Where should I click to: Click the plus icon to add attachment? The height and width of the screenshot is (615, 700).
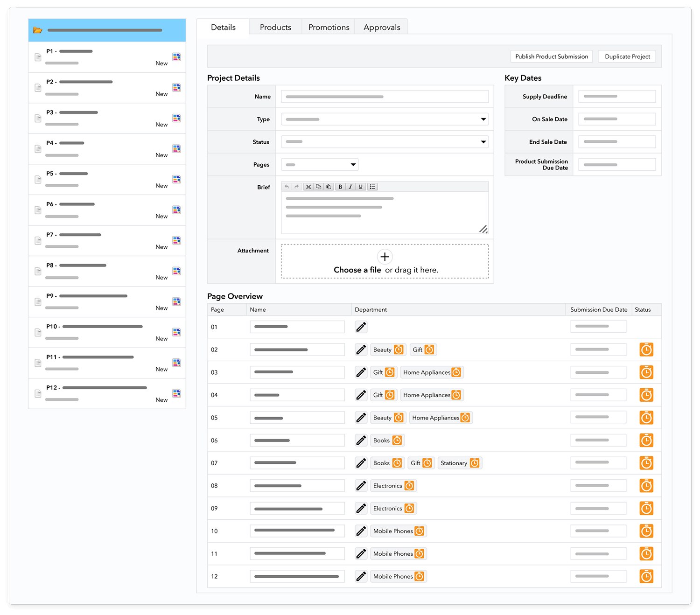click(x=385, y=257)
